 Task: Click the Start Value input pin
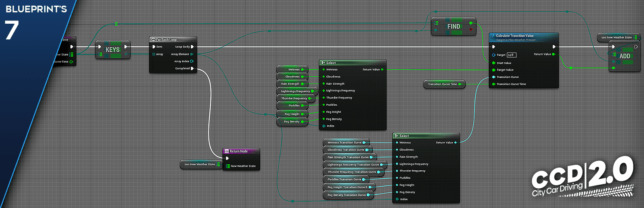(494, 63)
